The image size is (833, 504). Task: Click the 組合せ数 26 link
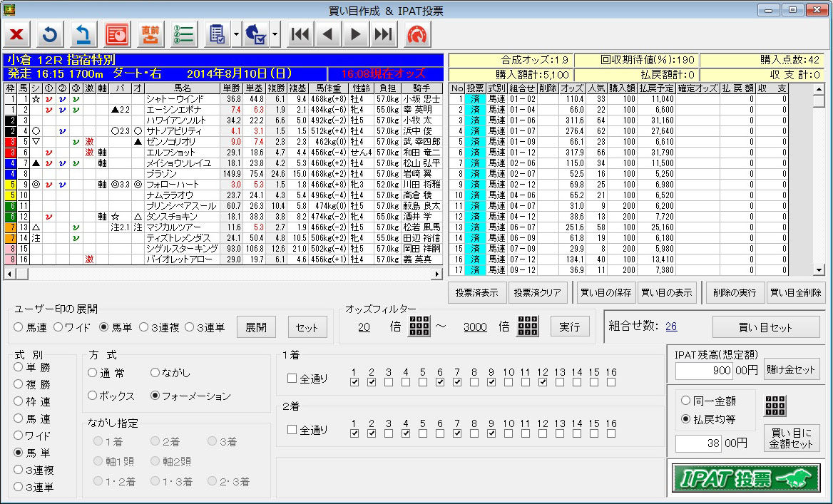[671, 326]
